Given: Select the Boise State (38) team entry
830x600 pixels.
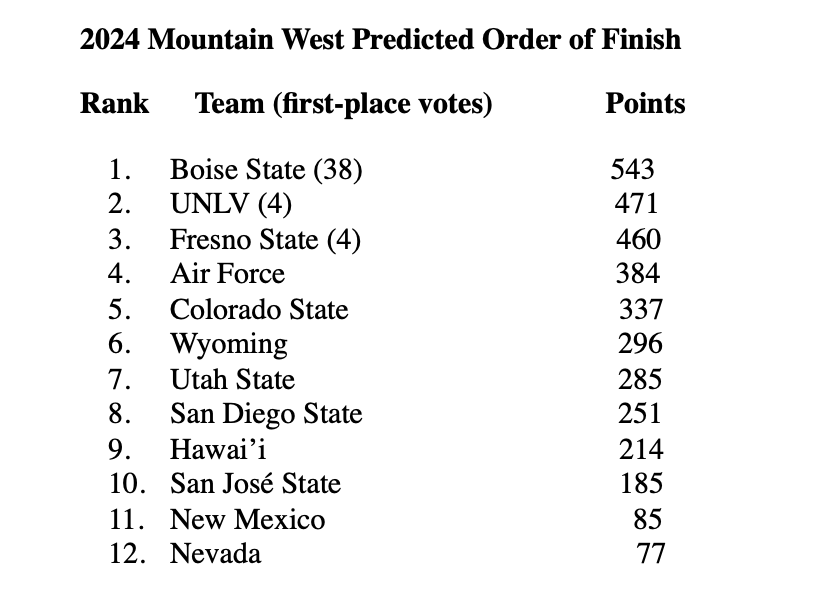Looking at the screenshot, I should pyautogui.click(x=266, y=170).
